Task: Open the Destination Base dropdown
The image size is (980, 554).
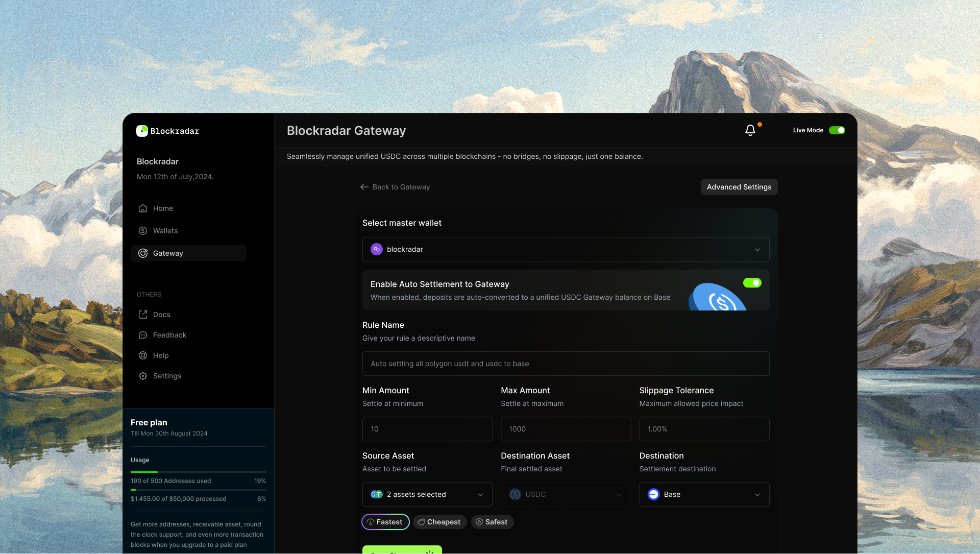Action: 704,494
